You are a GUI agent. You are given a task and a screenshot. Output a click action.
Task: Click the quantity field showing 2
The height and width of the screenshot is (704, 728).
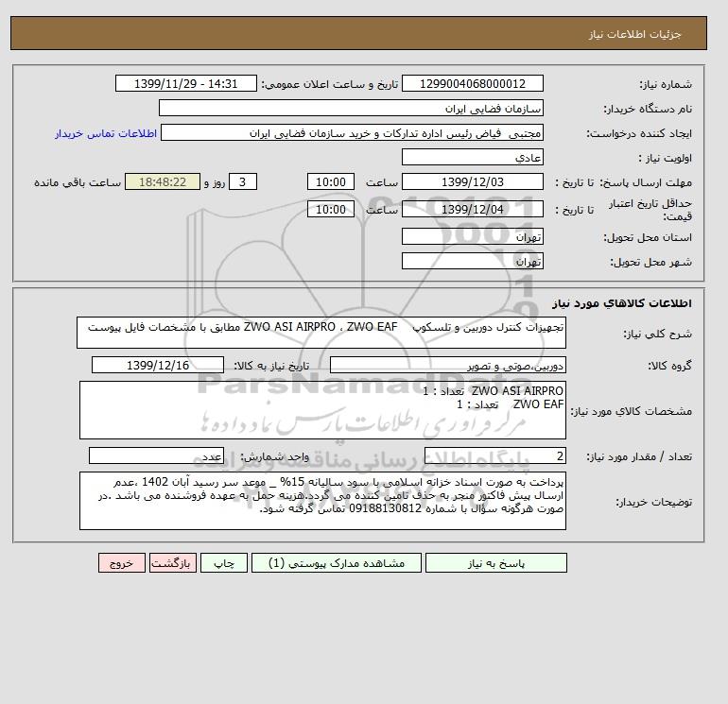pyautogui.click(x=494, y=455)
